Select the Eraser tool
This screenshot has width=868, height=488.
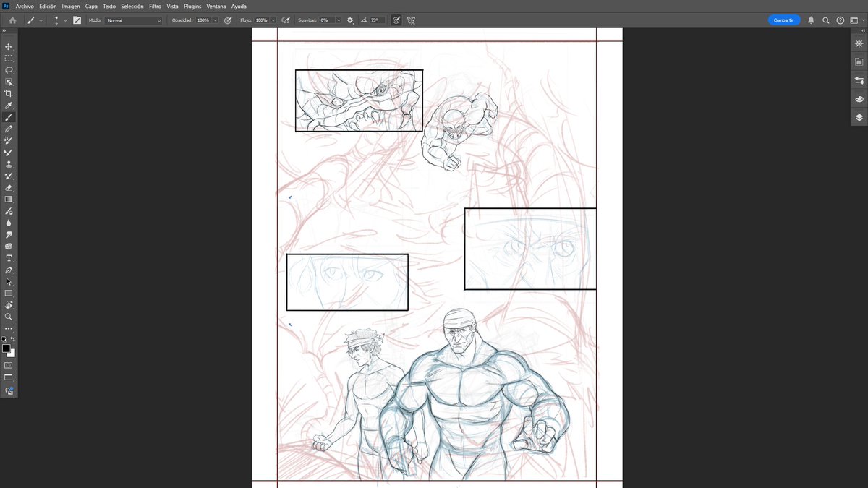[x=9, y=187]
